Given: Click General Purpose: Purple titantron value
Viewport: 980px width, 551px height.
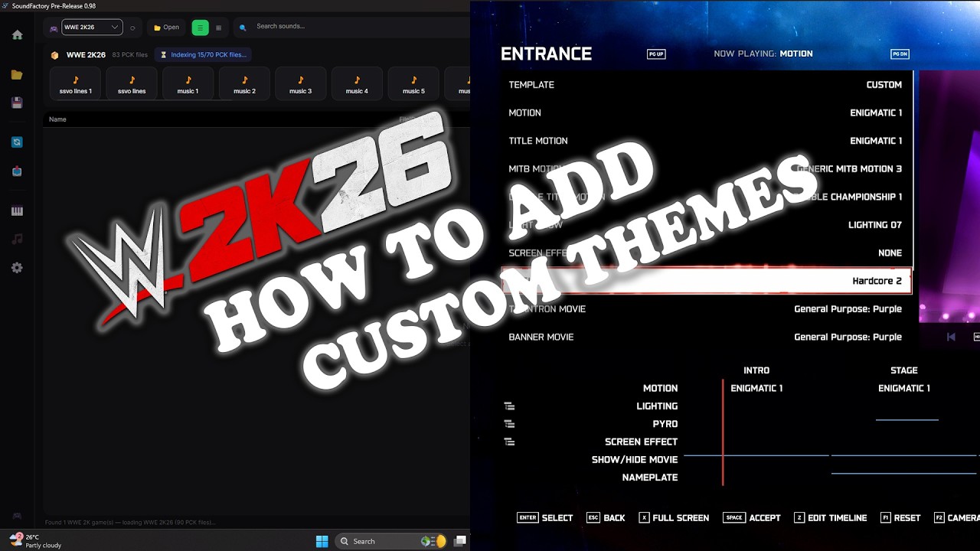Looking at the screenshot, I should tap(848, 309).
